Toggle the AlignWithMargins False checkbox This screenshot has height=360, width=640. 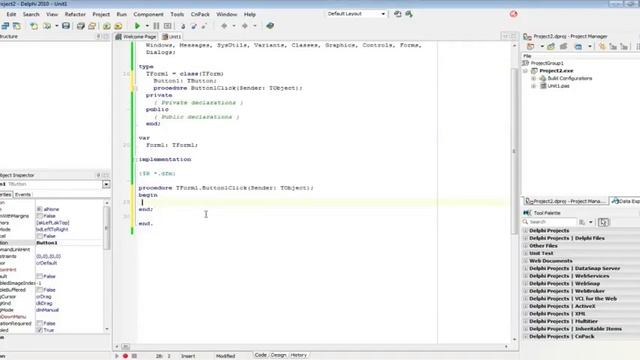pos(40,216)
